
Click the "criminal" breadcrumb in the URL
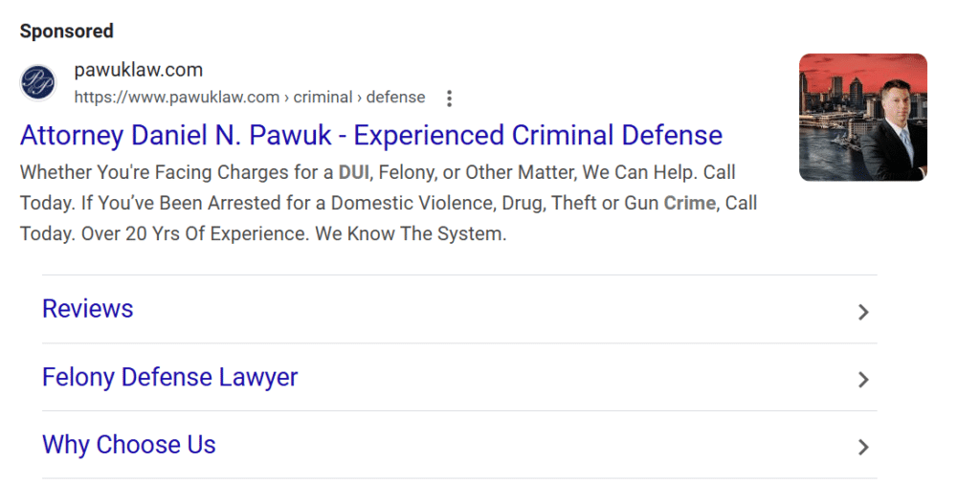pyautogui.click(x=323, y=98)
